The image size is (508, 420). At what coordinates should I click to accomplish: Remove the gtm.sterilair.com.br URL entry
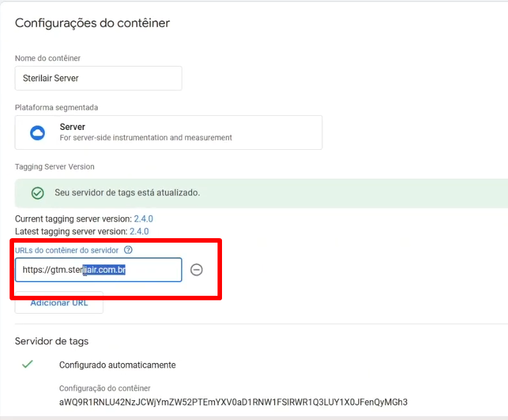tap(197, 270)
